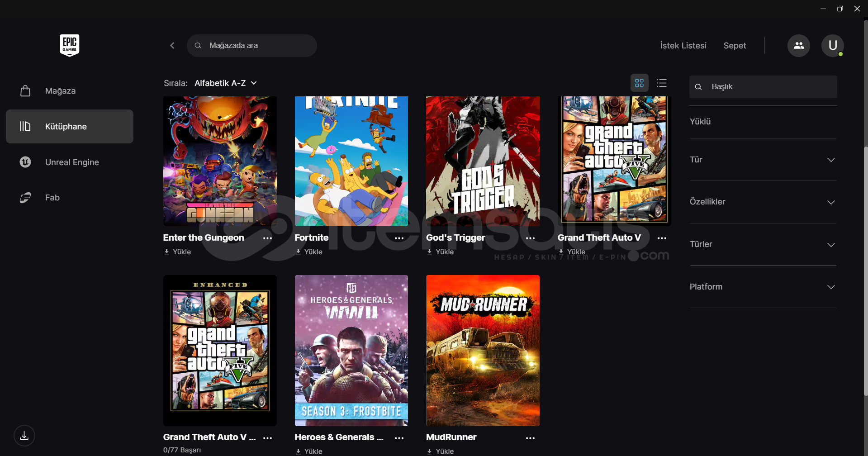
Task: Expand the Tür filter section
Action: pos(763,160)
